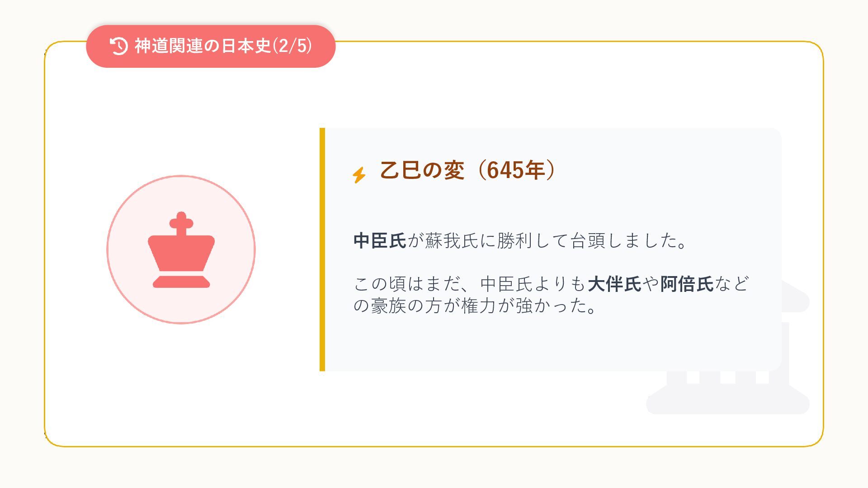Select the title text 神道関連の日本史
Viewport: 868px width, 488px height.
[x=202, y=46]
